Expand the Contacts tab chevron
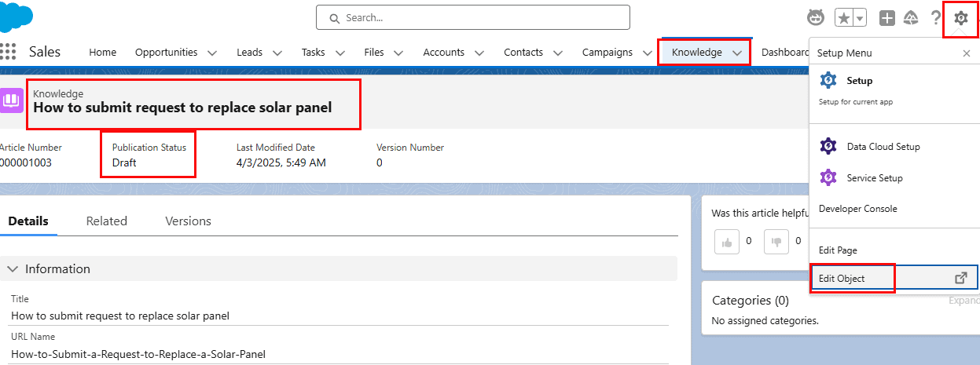Screen dimensions: 980x365 coord(557,53)
